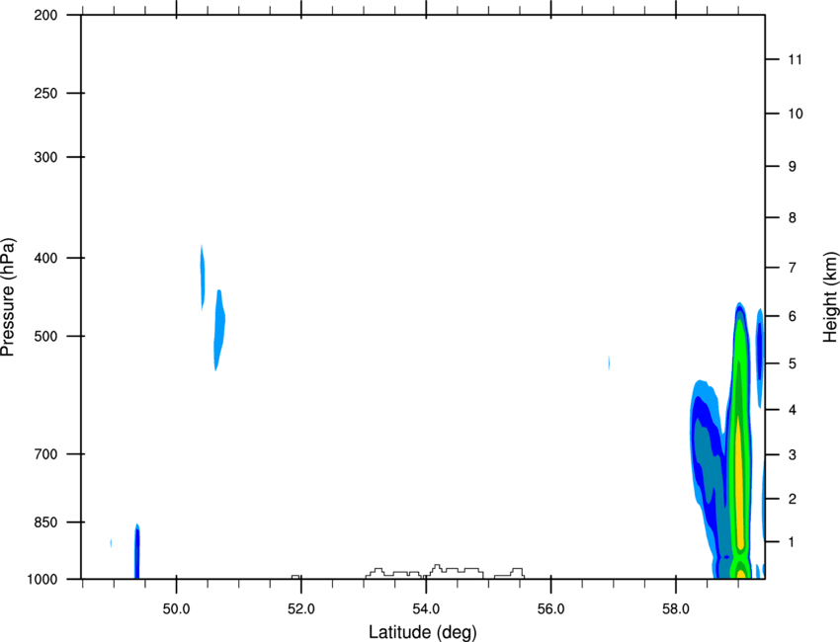Click the 50.0 latitude tick label
Screen dimensions: 840x642
pyautogui.click(x=176, y=609)
